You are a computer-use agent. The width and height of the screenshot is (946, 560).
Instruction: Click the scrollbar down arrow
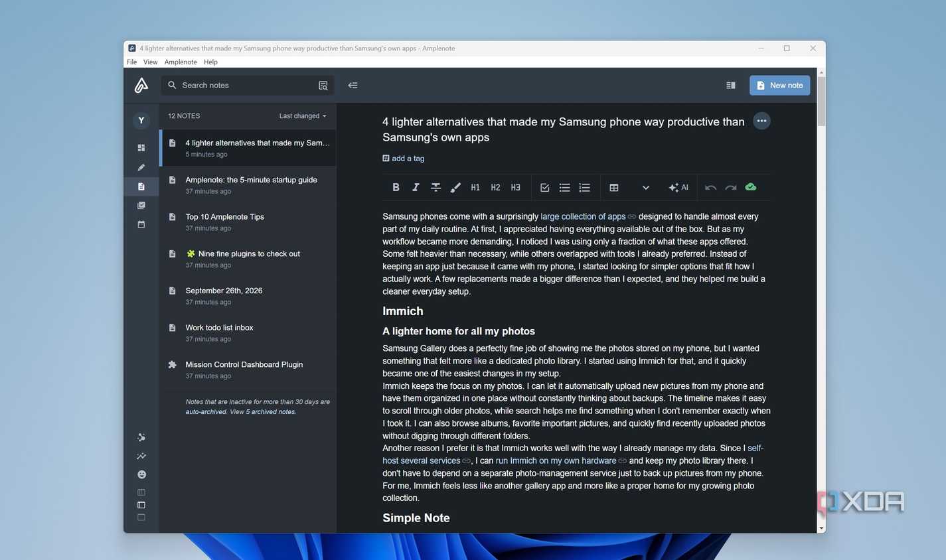pyautogui.click(x=821, y=528)
